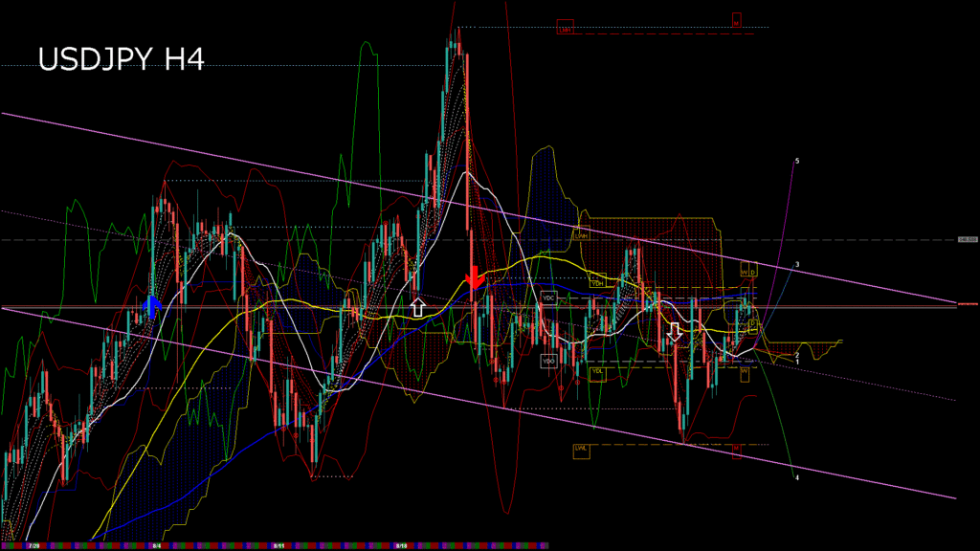Select the white up arrow outline marker
Image resolution: width=980 pixels, height=551 pixels.
coord(417,307)
